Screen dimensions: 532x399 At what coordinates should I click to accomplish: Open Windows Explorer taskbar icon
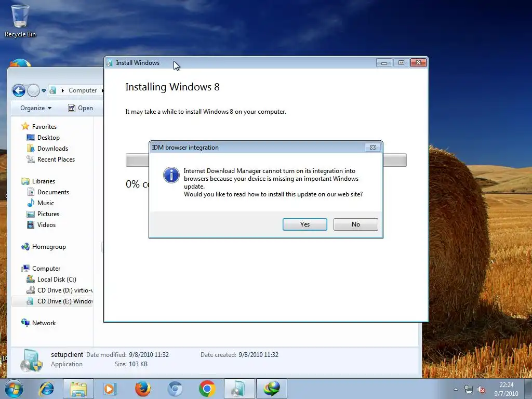point(78,389)
